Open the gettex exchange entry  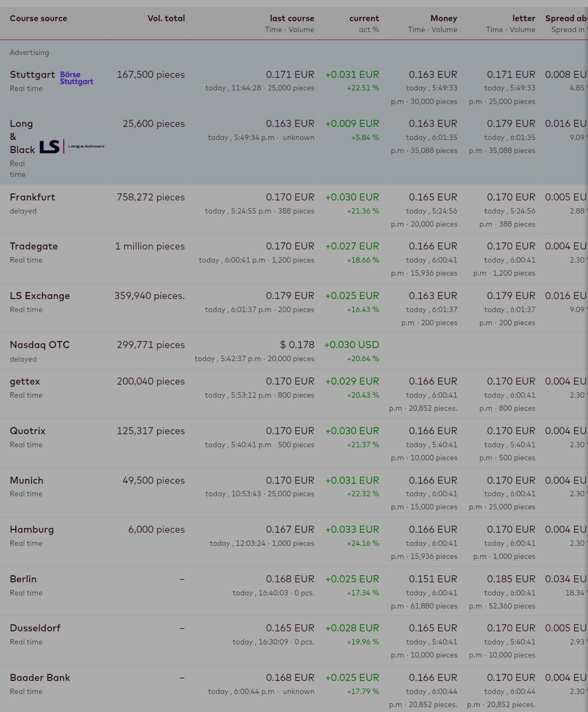coord(25,381)
